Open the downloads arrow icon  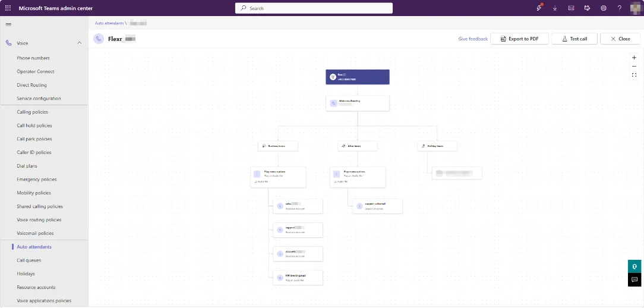555,8
